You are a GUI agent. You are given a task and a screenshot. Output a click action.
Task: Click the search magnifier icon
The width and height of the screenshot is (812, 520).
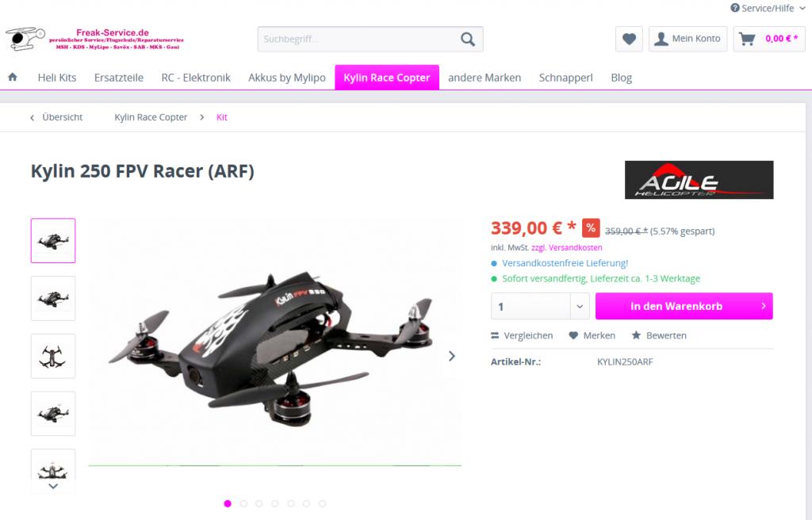(468, 40)
